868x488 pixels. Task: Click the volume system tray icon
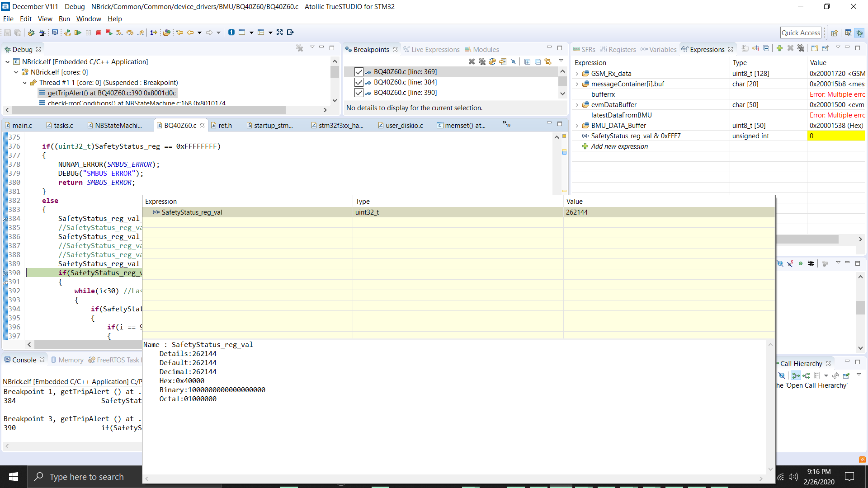click(793, 477)
